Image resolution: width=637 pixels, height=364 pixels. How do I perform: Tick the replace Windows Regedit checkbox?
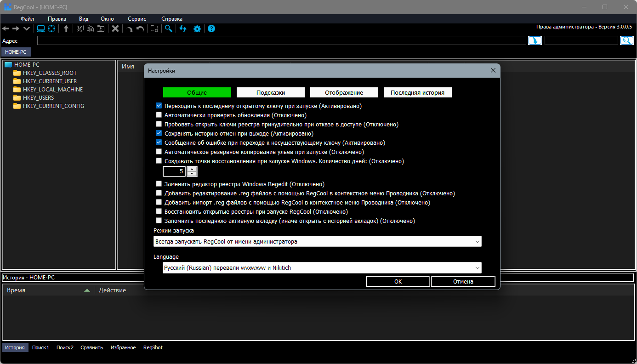point(159,184)
